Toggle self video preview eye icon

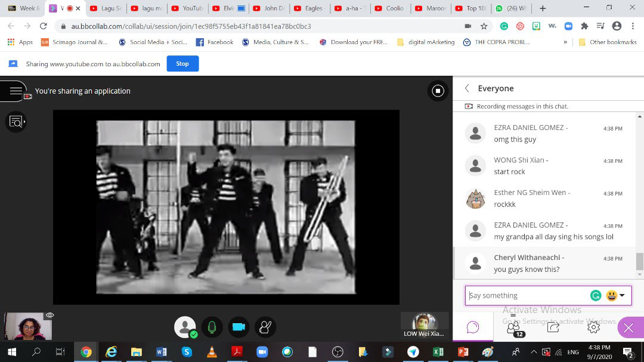[49, 315]
